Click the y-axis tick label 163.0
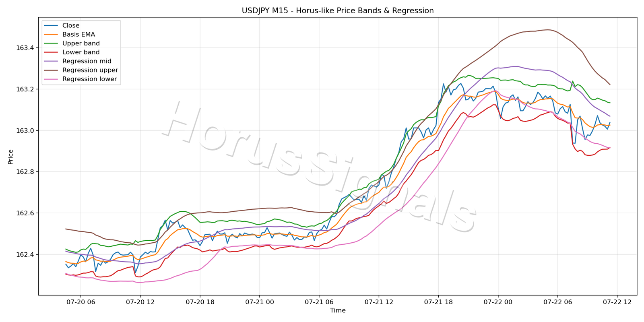This screenshot has width=644, height=322. [x=26, y=131]
